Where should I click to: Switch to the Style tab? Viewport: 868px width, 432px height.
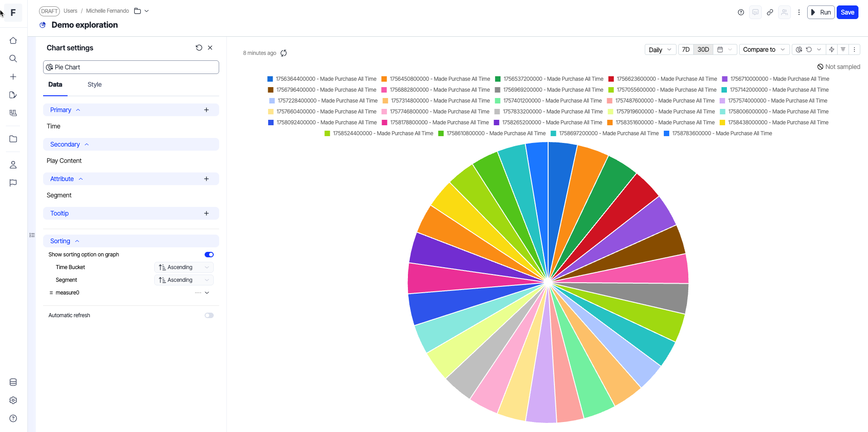tap(94, 84)
